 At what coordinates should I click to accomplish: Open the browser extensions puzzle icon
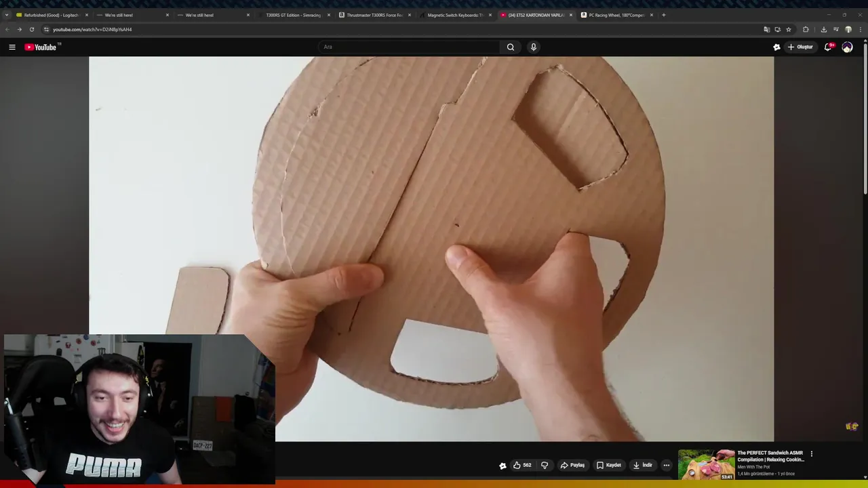coord(806,29)
